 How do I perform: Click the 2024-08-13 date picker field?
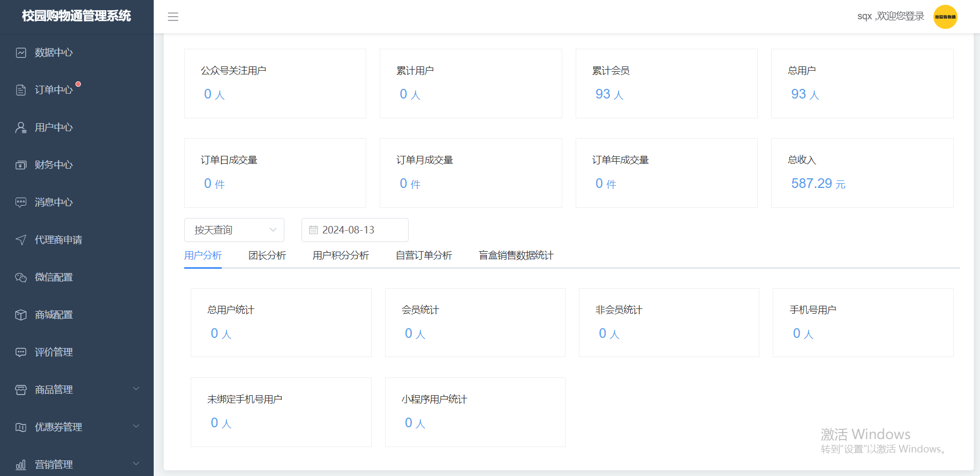pyautogui.click(x=355, y=230)
